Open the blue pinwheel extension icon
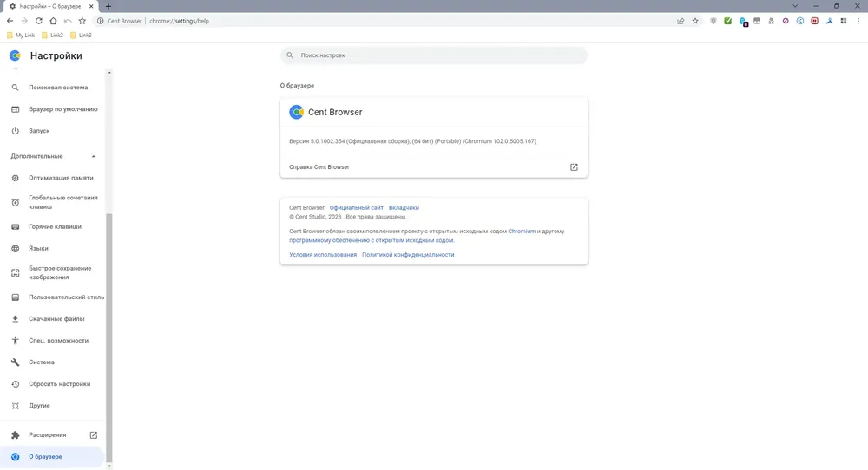Screen dimensions: 868x470 [x=829, y=21]
